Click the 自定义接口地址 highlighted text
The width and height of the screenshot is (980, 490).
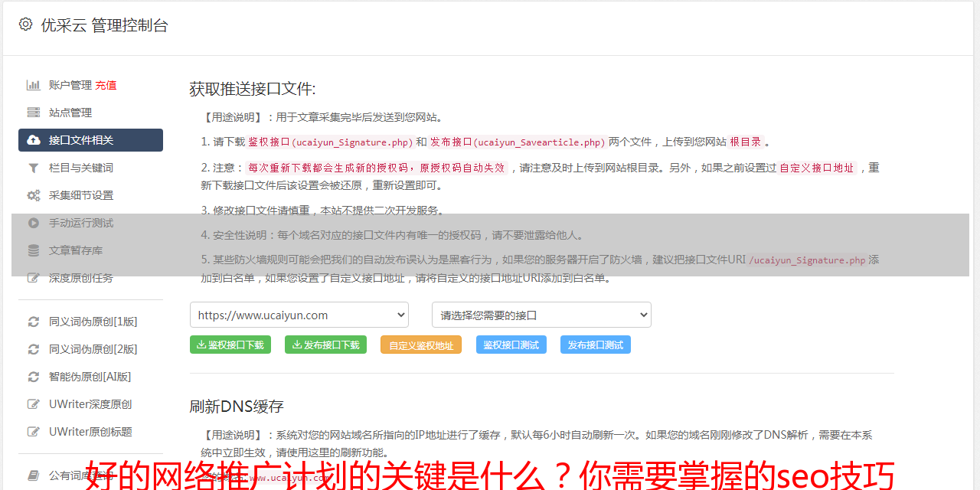pyautogui.click(x=816, y=168)
